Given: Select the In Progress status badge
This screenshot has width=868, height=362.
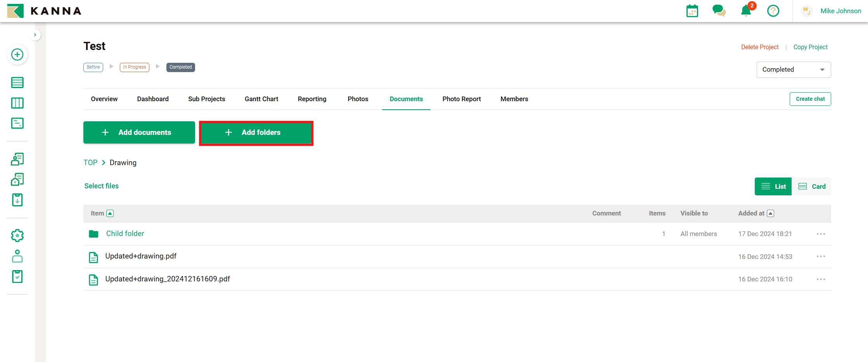Looking at the screenshot, I should point(135,67).
